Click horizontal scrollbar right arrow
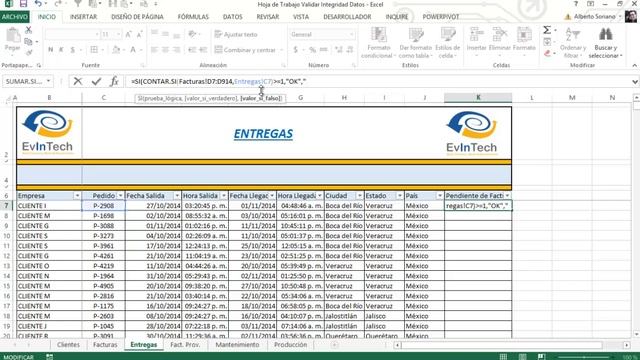Screen dimensions: 640x360 [x=627, y=345]
